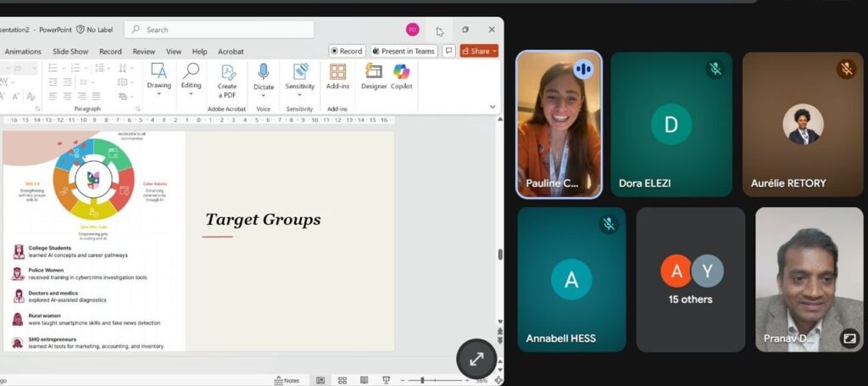Switch to Slide Sorter view
The height and width of the screenshot is (386, 868).
(342, 380)
